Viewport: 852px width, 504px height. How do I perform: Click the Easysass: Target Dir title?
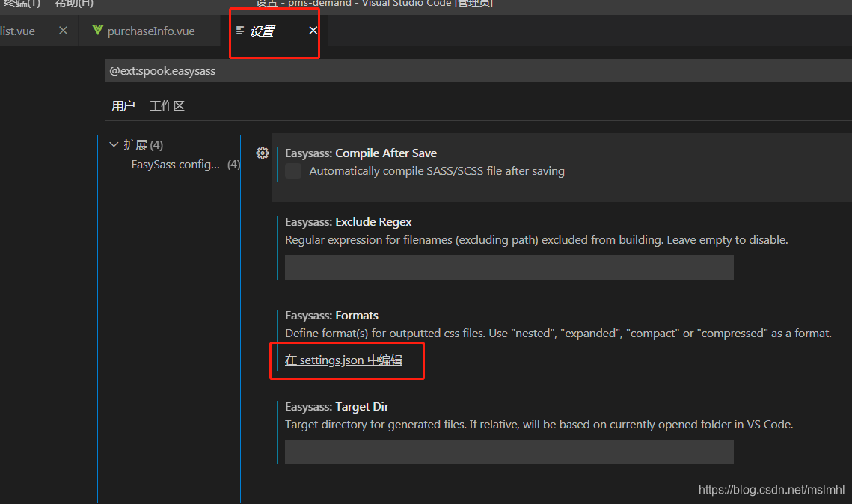pos(337,407)
